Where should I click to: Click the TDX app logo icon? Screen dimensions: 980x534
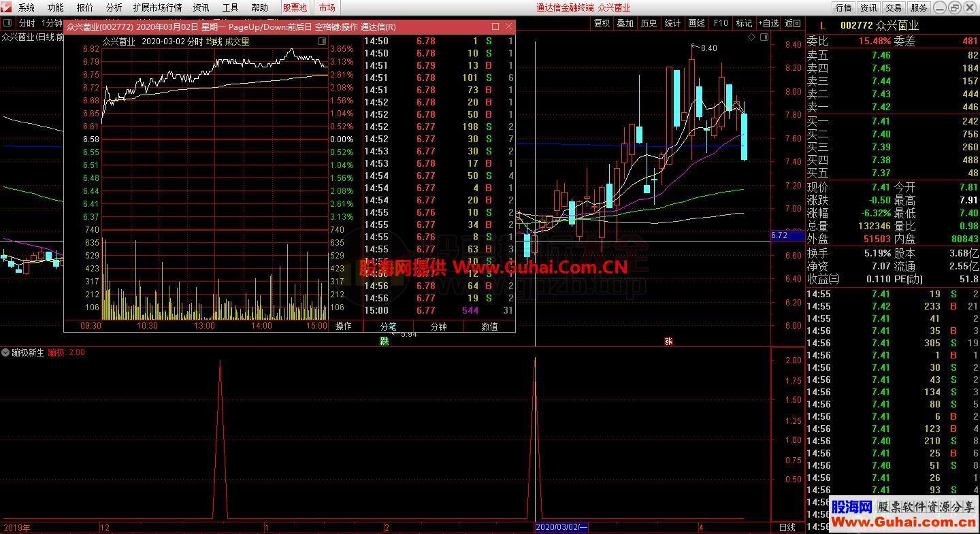click(6, 7)
